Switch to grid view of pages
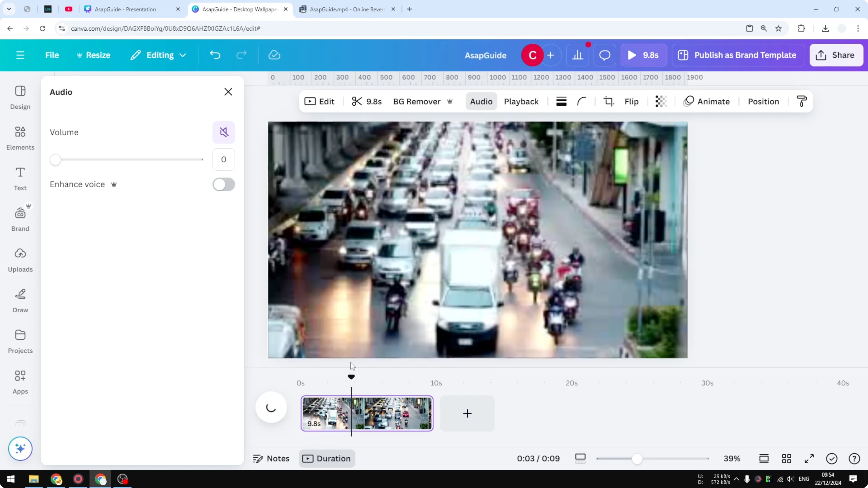 [x=787, y=458]
